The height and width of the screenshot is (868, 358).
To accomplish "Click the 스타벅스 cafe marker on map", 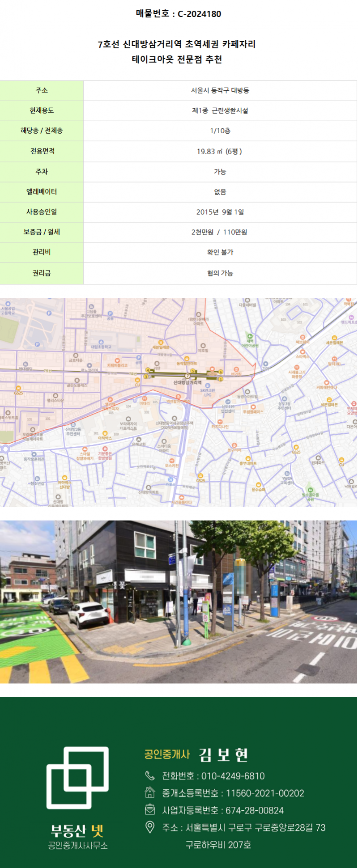I will pyautogui.click(x=303, y=352).
